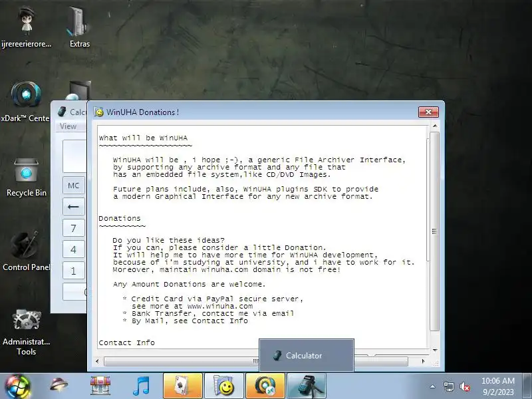Open the Recycle Bin desktop icon

tap(26, 172)
